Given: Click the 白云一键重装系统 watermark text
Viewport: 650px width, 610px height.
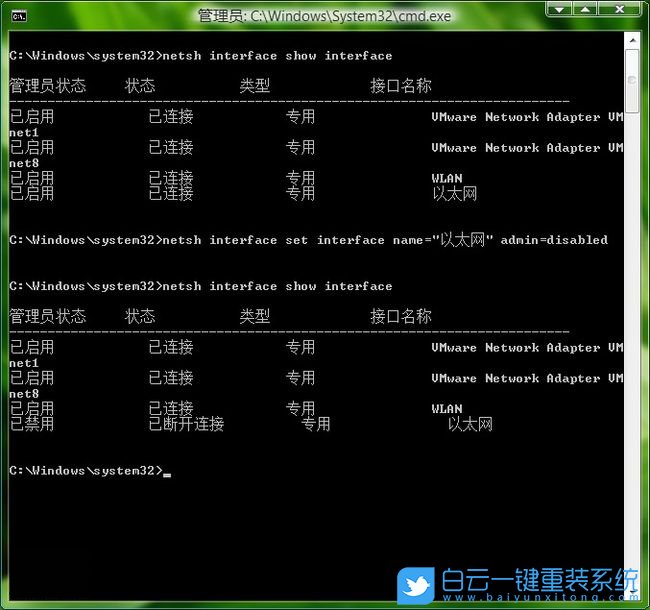Looking at the screenshot, I should coord(540,578).
